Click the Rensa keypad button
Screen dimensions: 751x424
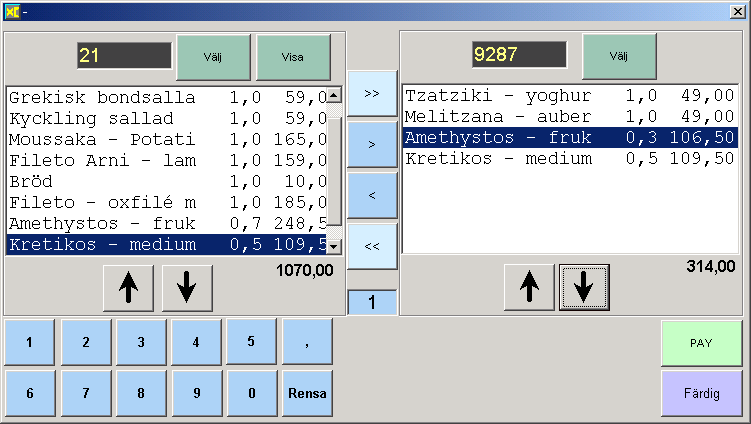coord(307,393)
